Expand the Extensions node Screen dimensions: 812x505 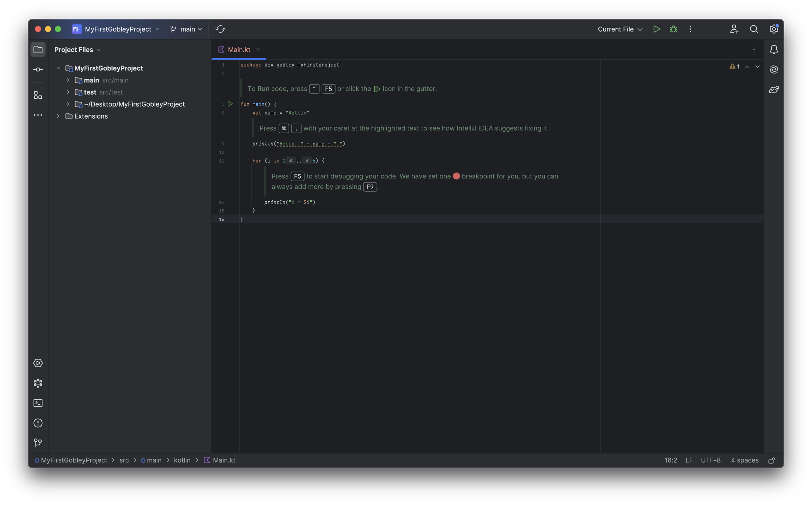point(58,116)
